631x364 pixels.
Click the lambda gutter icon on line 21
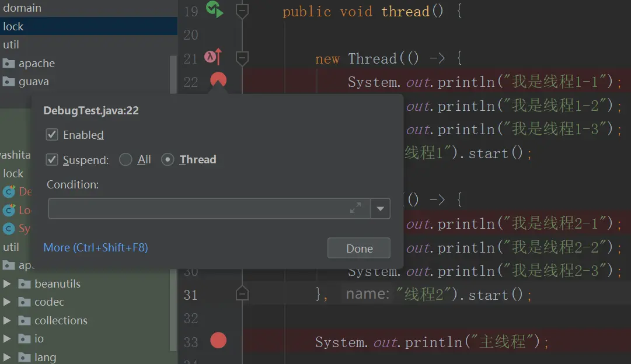213,57
